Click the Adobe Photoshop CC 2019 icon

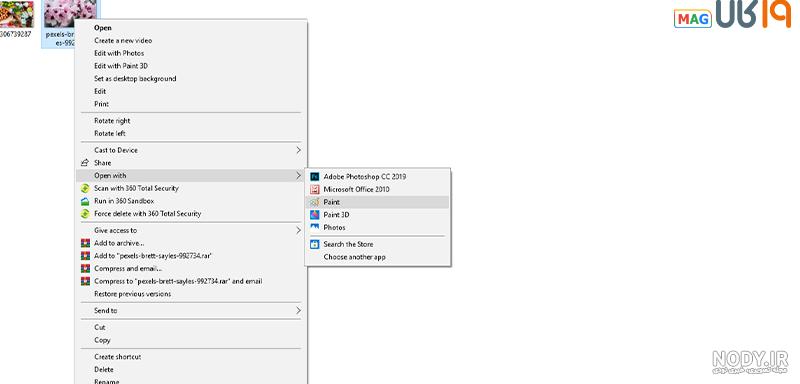pos(314,176)
